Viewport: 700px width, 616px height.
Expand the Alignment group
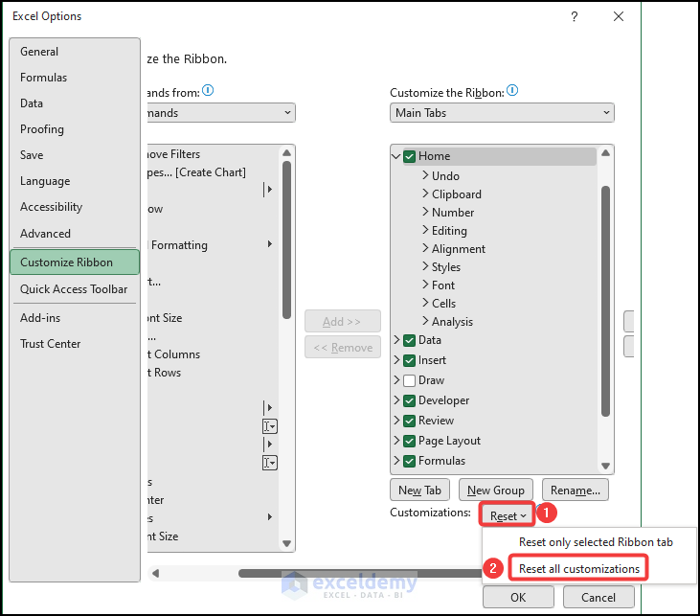click(x=425, y=248)
